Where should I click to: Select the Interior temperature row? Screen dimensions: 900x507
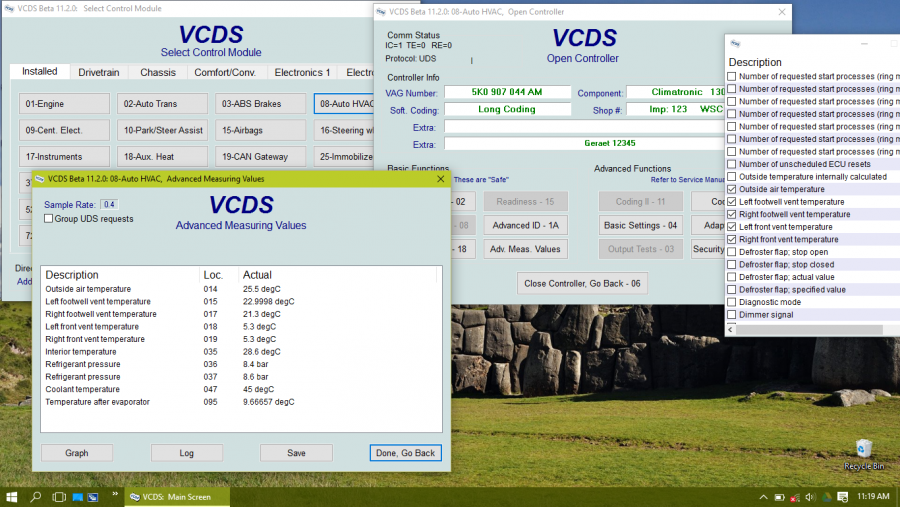tap(241, 351)
